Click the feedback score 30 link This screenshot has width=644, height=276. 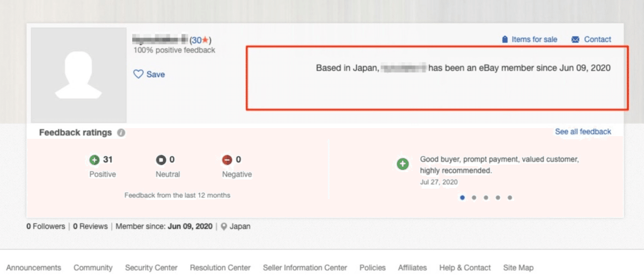tap(196, 40)
